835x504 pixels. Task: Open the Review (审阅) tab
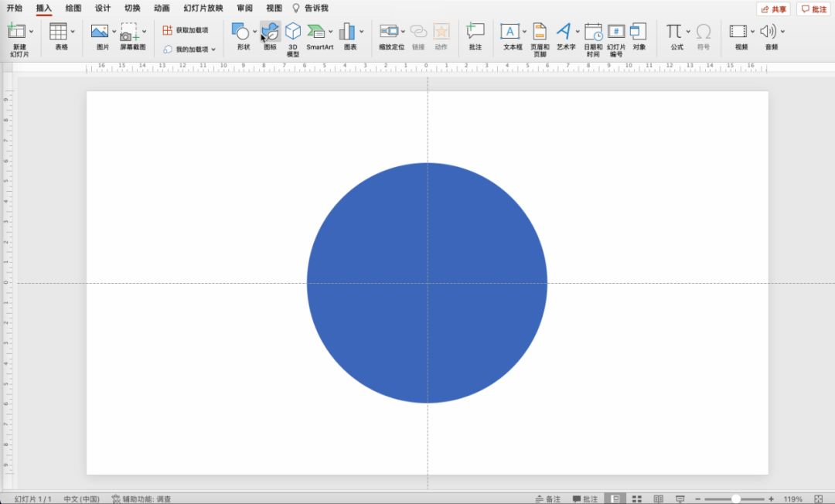click(244, 8)
